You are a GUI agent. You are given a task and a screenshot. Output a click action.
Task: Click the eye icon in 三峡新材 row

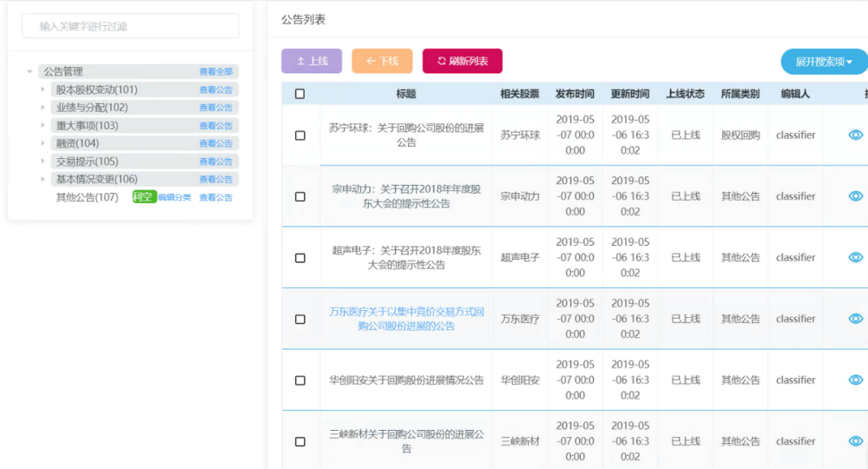coord(855,441)
